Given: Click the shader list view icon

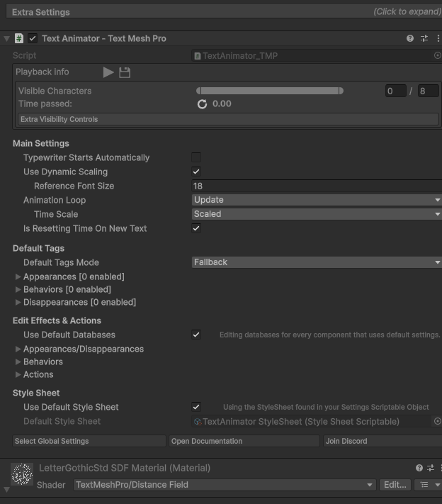Looking at the screenshot, I should click(424, 485).
